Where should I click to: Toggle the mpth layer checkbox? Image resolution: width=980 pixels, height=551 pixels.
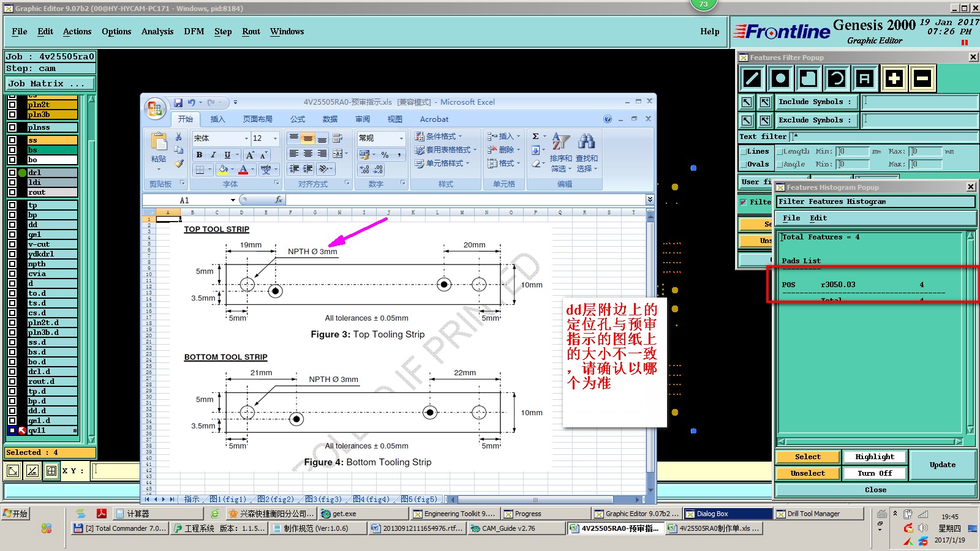[12, 264]
